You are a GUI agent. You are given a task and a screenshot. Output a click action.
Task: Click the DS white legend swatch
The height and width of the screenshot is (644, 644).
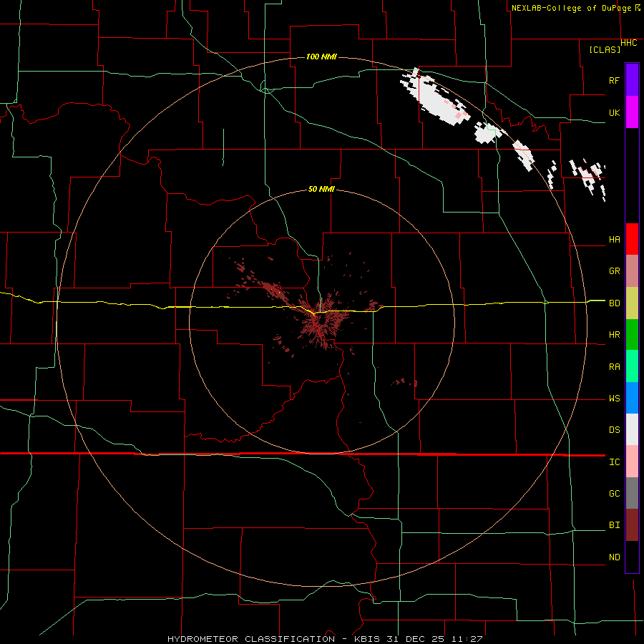click(632, 429)
